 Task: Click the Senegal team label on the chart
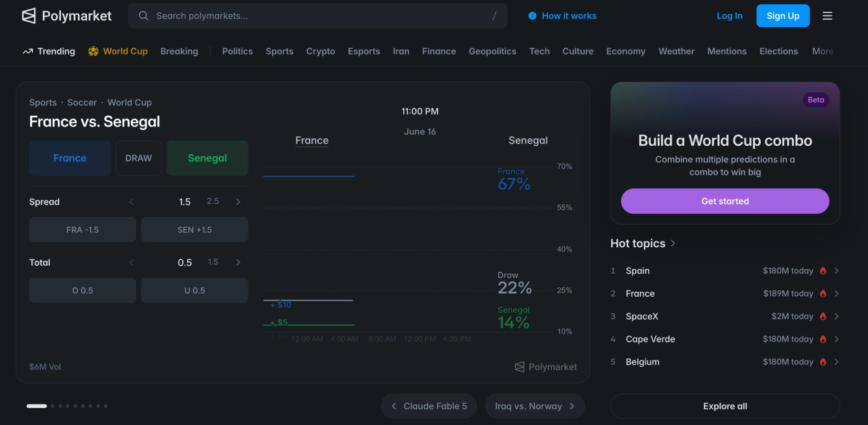528,141
